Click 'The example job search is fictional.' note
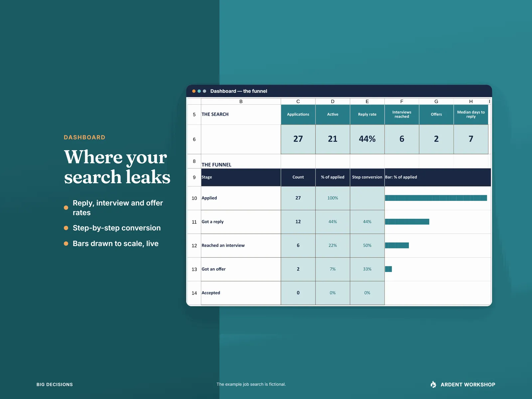The image size is (532, 399). 251,384
